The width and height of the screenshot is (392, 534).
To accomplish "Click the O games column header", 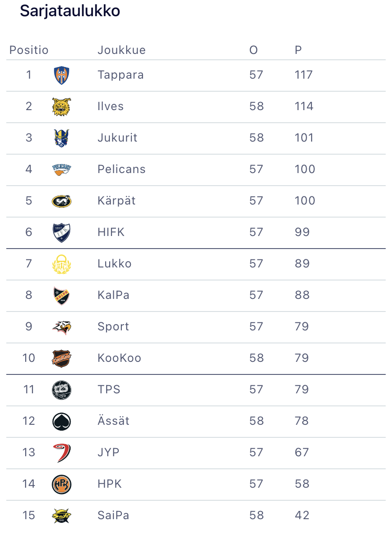I will 254,50.
